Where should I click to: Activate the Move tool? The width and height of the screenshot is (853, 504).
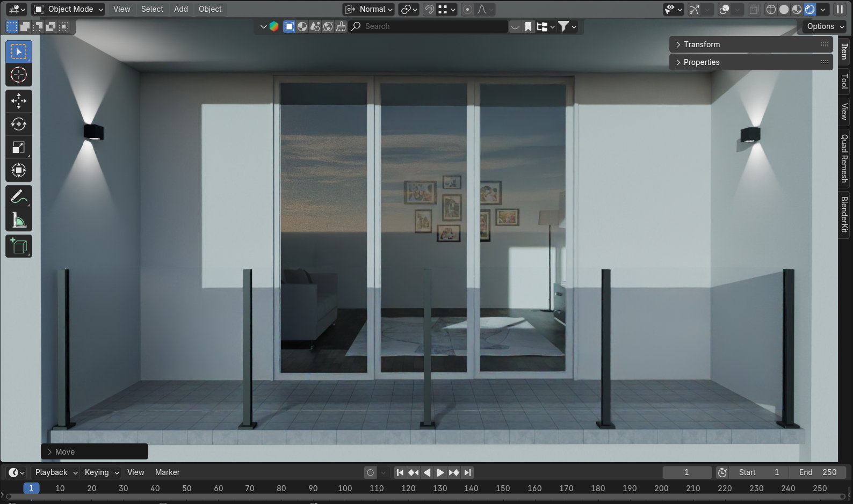19,100
